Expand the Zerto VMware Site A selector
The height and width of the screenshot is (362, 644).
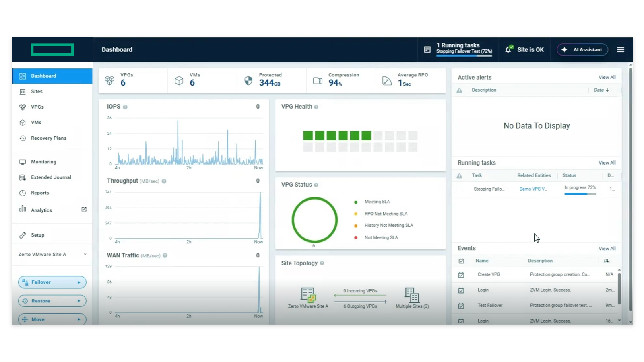[x=85, y=254]
